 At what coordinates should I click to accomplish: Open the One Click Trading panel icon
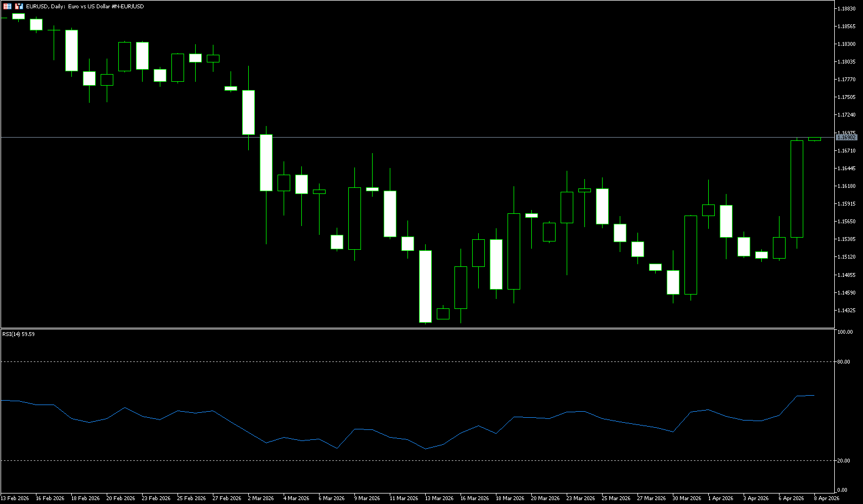[8, 6]
